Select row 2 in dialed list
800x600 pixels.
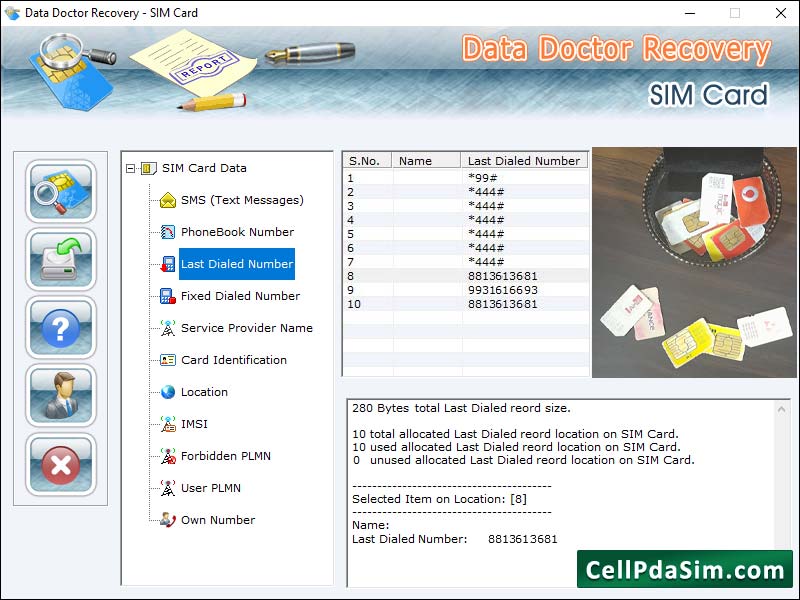466,192
